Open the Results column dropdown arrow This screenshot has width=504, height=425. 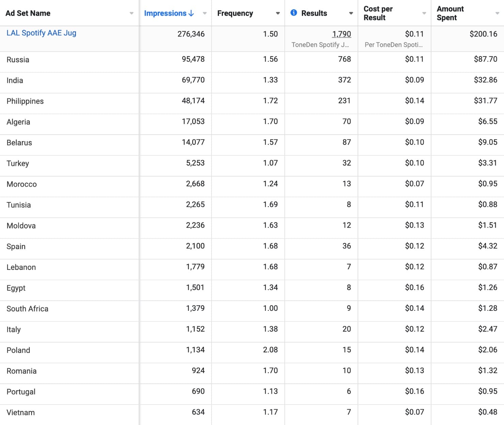[351, 13]
